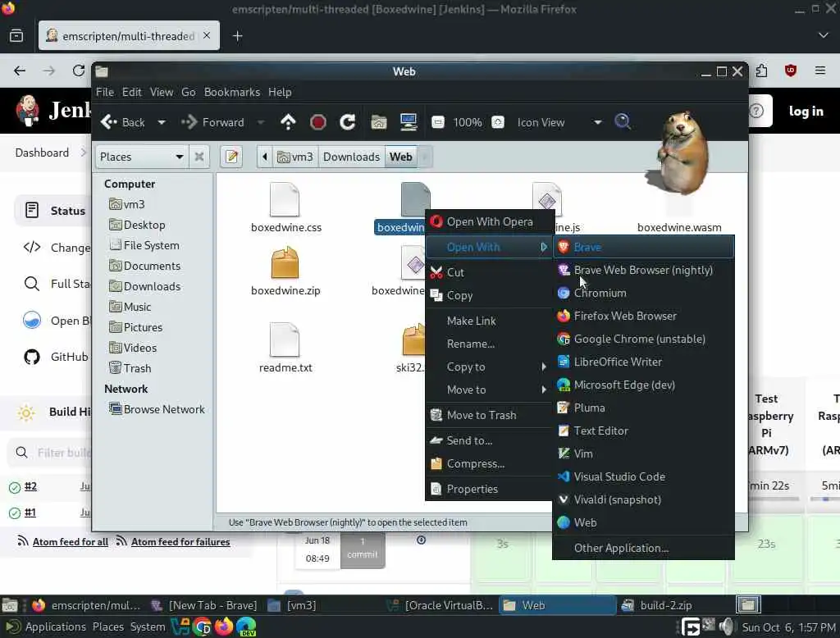Choose Rename... menu entry

[489, 344]
